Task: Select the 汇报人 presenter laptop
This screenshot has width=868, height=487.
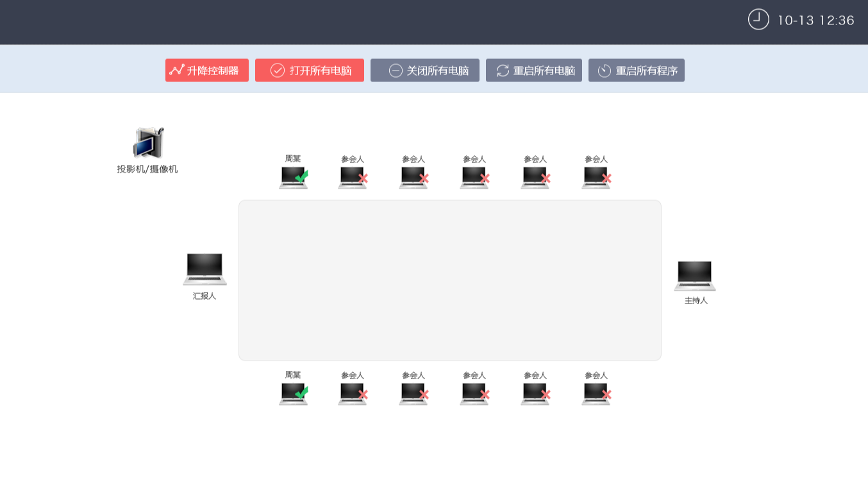Action: pos(204,269)
